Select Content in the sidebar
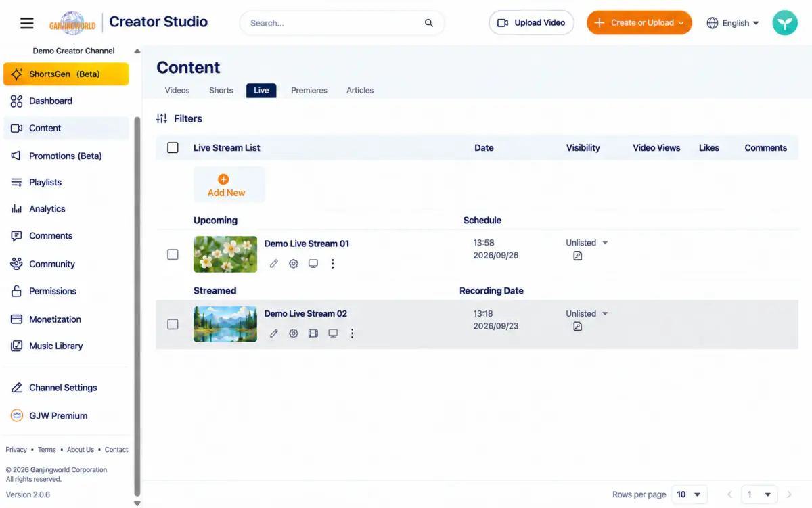Viewport: 812px width, 508px height. 66,129
